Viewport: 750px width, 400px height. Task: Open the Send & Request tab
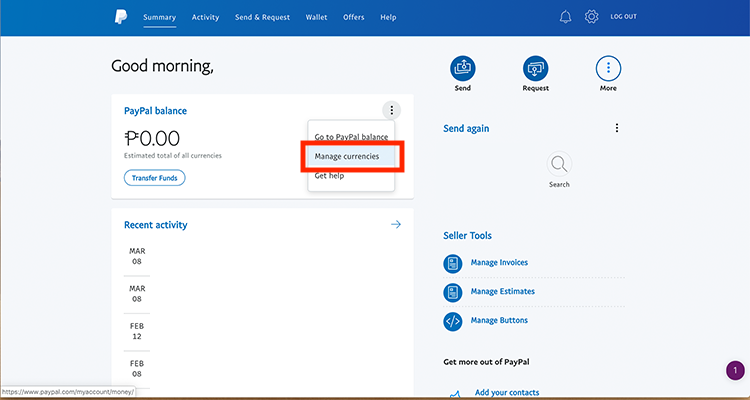(262, 17)
